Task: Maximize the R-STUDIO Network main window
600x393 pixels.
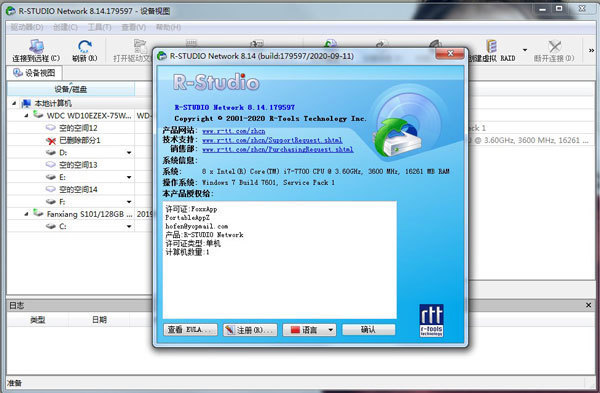Action: pos(559,9)
